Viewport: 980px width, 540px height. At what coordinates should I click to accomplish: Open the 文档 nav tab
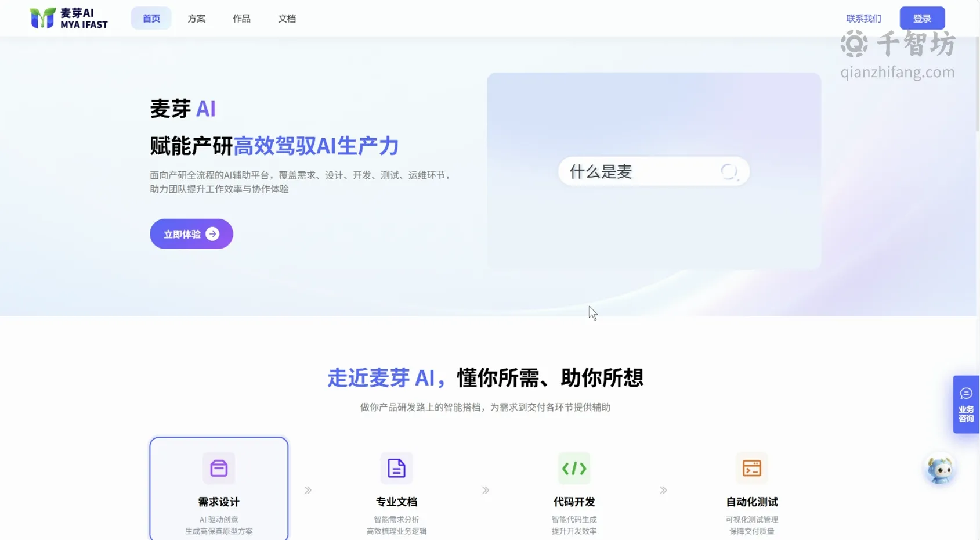[287, 19]
